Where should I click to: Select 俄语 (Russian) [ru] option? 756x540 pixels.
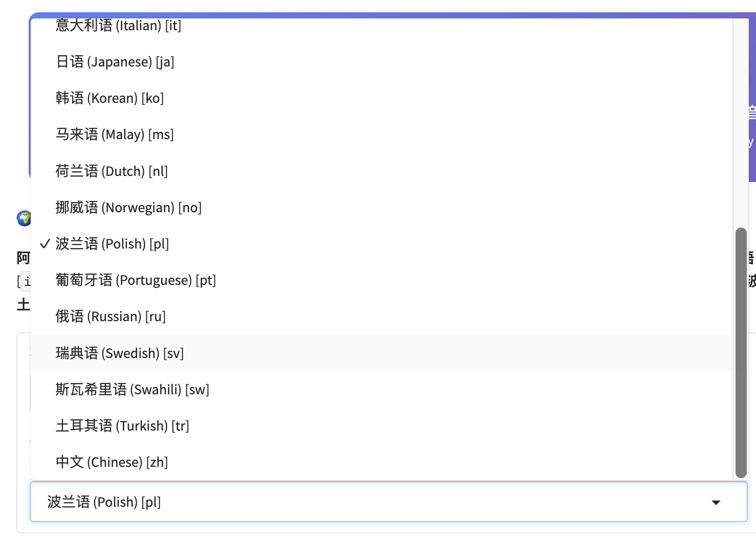click(x=110, y=317)
